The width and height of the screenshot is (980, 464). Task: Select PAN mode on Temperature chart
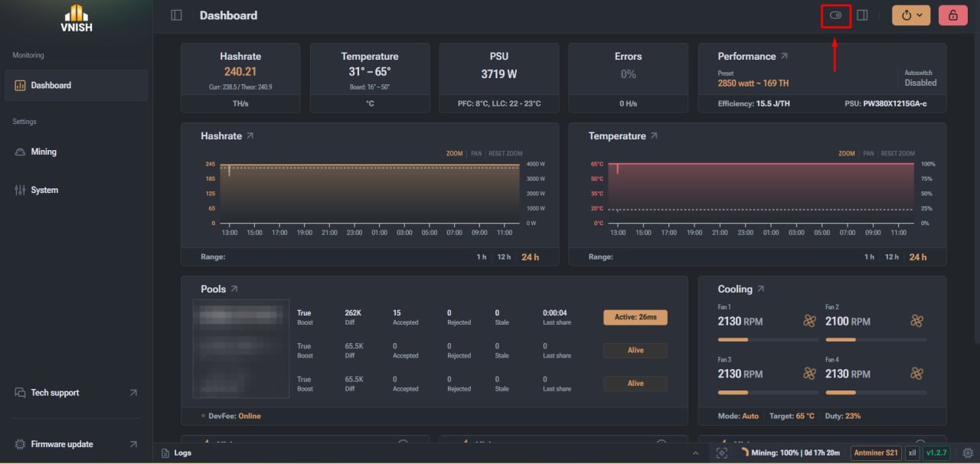pos(868,154)
